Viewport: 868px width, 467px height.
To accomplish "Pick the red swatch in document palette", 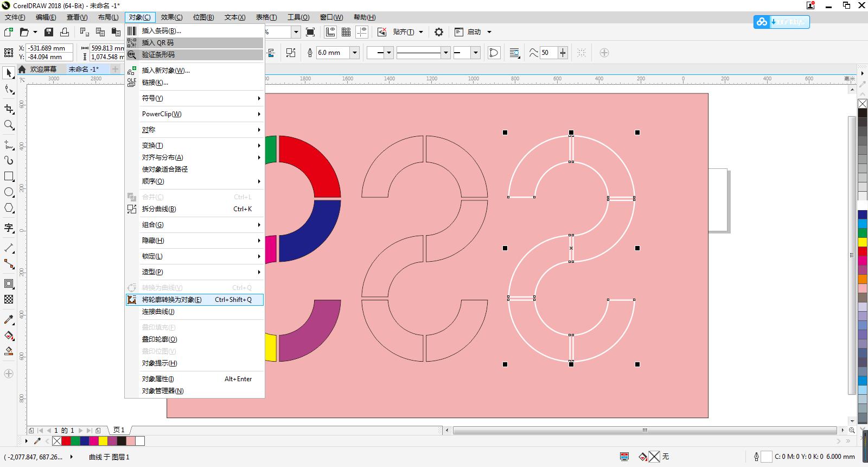I will [x=66, y=441].
